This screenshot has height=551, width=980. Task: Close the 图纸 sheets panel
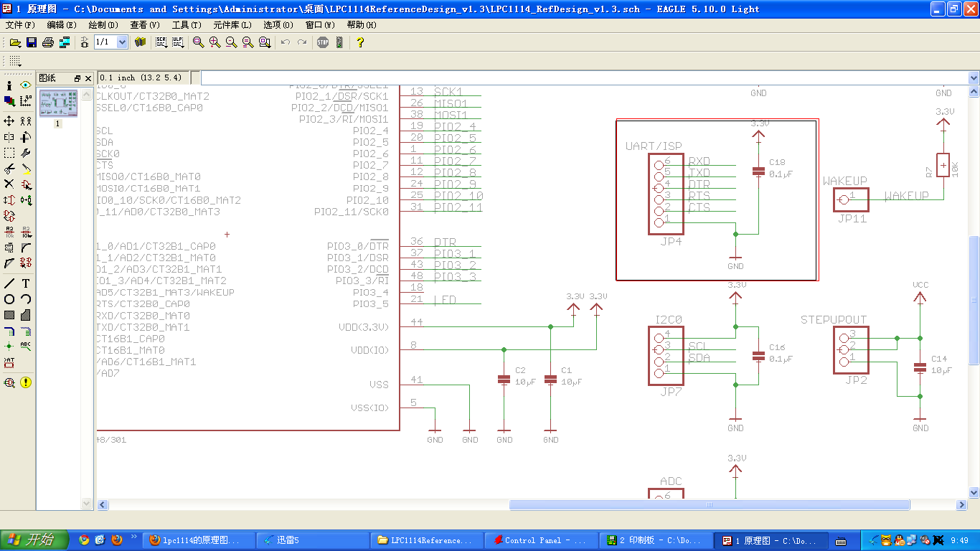point(88,78)
